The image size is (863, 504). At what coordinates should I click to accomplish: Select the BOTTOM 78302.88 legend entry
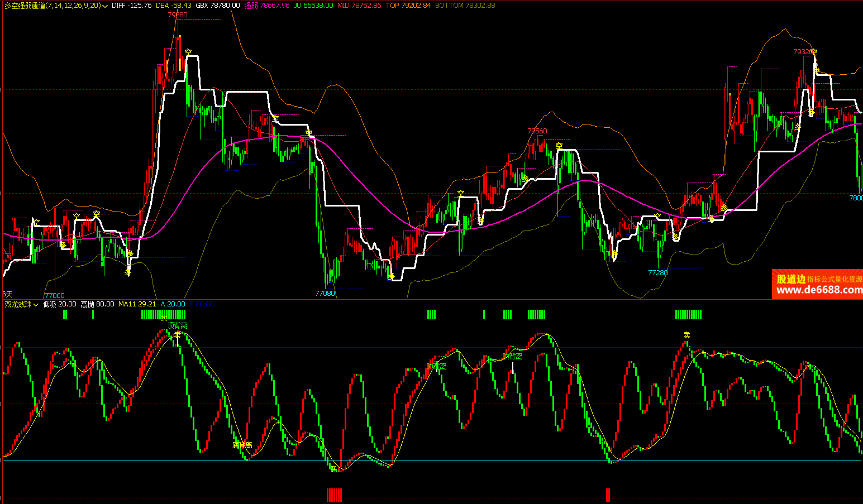465,6
